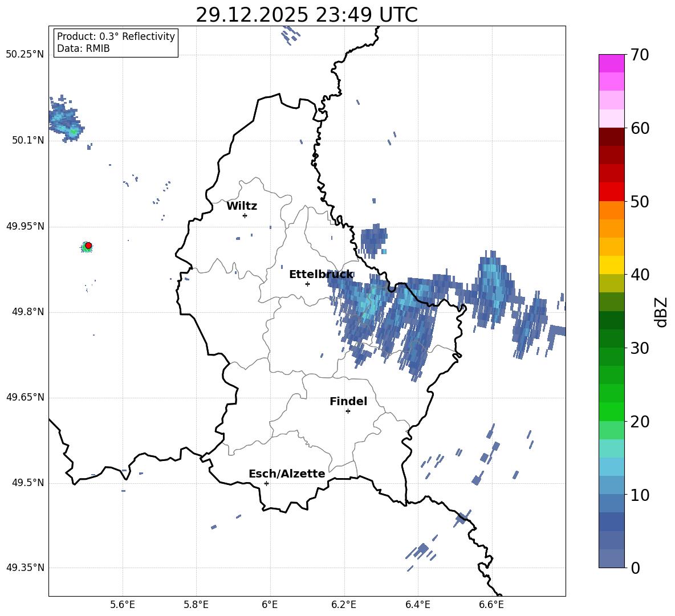Viewport: 675px width, 616px height.
Task: Click the colorbar tick label 60
Action: click(x=640, y=128)
